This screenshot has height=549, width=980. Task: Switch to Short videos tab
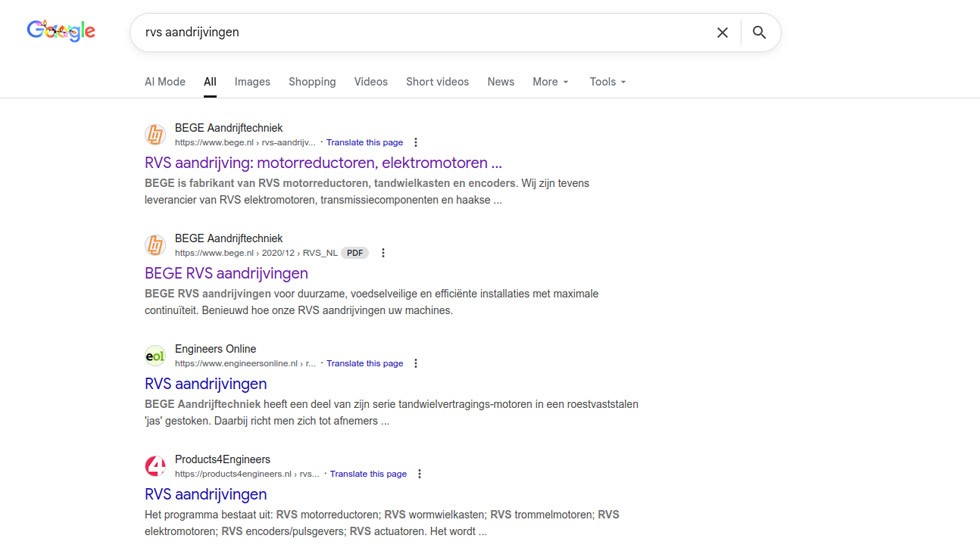(438, 82)
